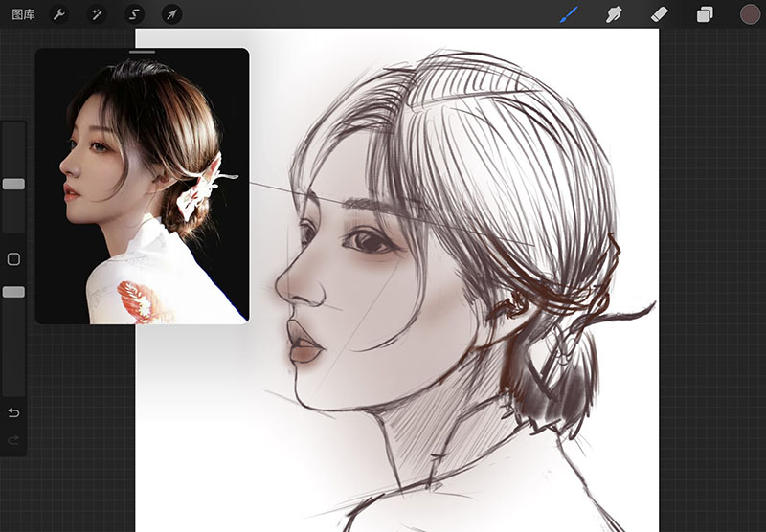Tap the square modify button on the sidebar
Screen dimensions: 766x532
[13, 259]
